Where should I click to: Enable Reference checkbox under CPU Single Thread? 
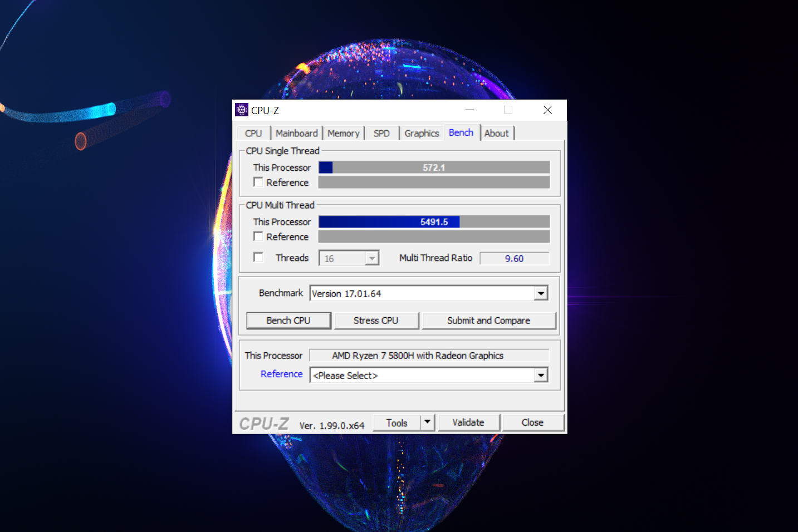pyautogui.click(x=258, y=182)
